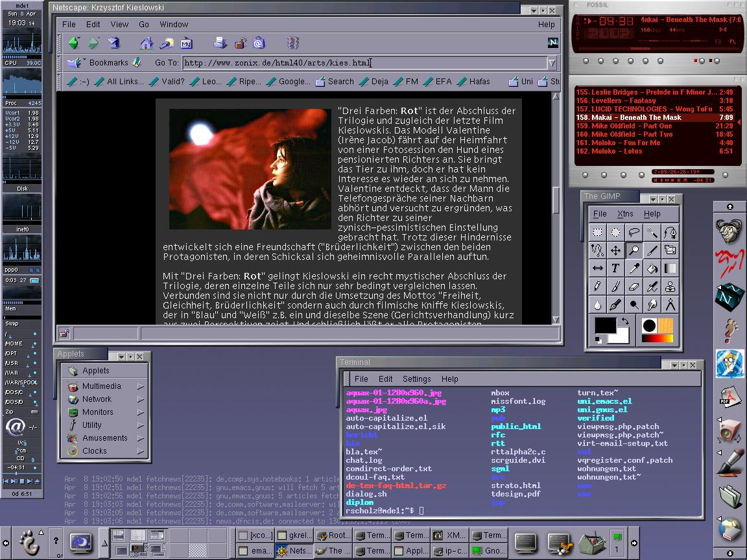Launch the GNU head icon in side dock
The width and height of the screenshot is (747, 560).
[x=729, y=231]
